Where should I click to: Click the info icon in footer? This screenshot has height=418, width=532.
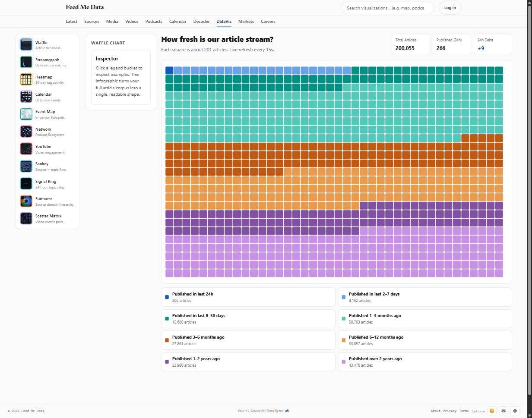click(x=515, y=411)
